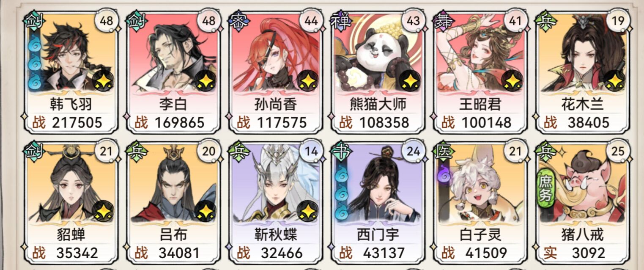Image resolution: width=644 pixels, height=270 pixels.
Task: Click the 花木兰 name label
Action: 582,104
